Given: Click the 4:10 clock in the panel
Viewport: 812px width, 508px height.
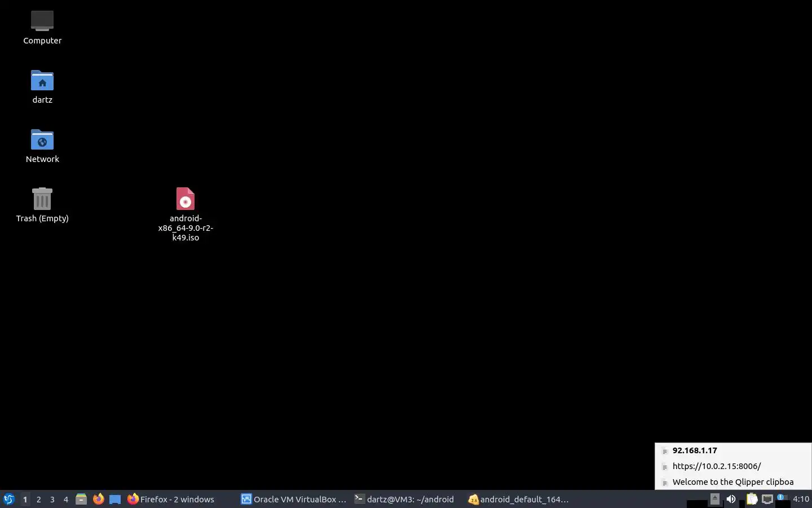Looking at the screenshot, I should coord(801,499).
